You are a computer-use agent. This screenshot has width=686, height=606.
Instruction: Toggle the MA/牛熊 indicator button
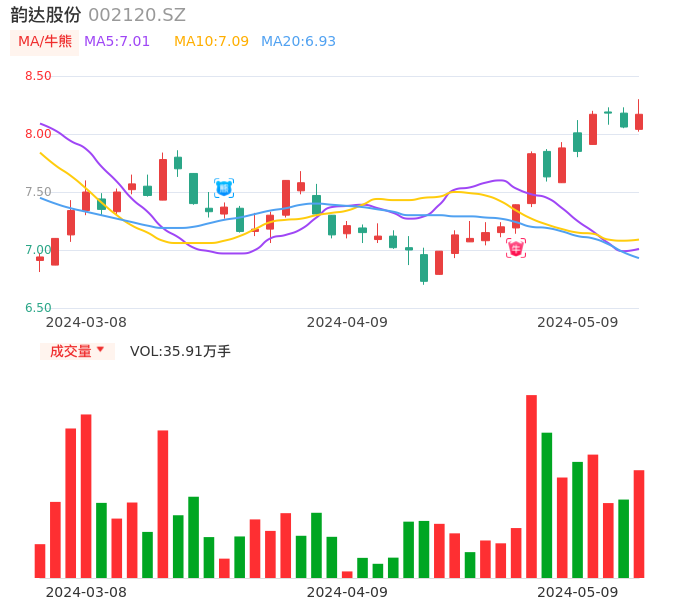tap(45, 42)
